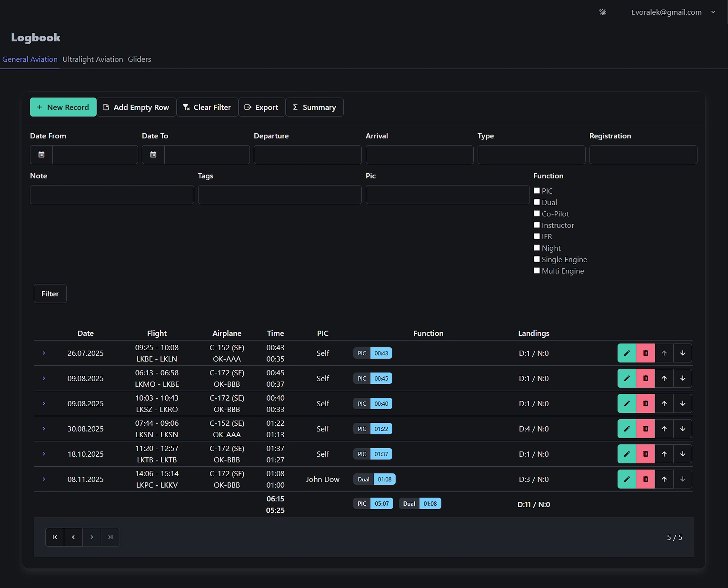Check the Night function filter
The height and width of the screenshot is (588, 728).
(537, 248)
